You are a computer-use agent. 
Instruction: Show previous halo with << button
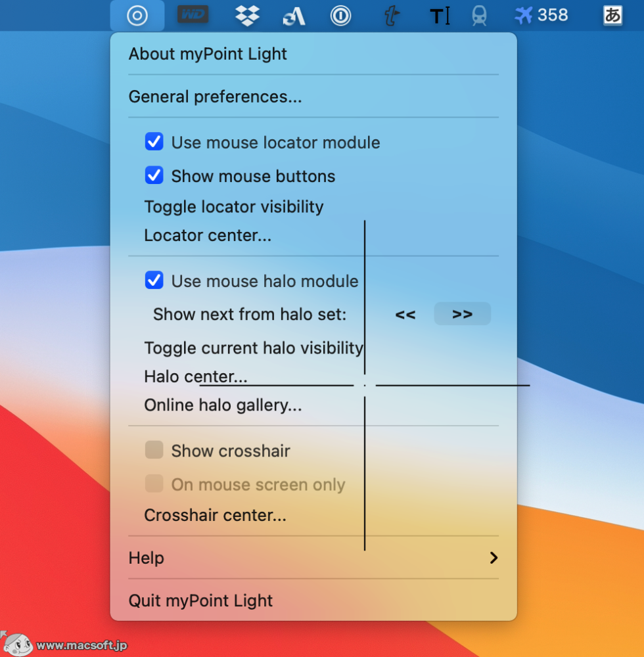405,314
